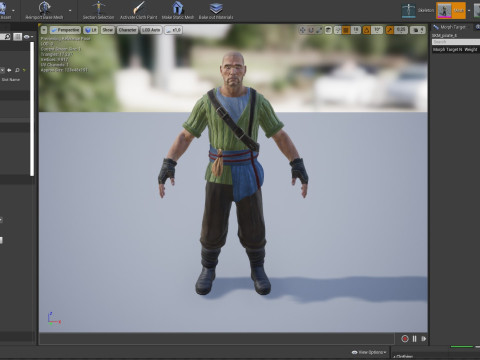Screen dimensions: 480x360
Task: Open the LOD Auto menu
Action: 151,30
